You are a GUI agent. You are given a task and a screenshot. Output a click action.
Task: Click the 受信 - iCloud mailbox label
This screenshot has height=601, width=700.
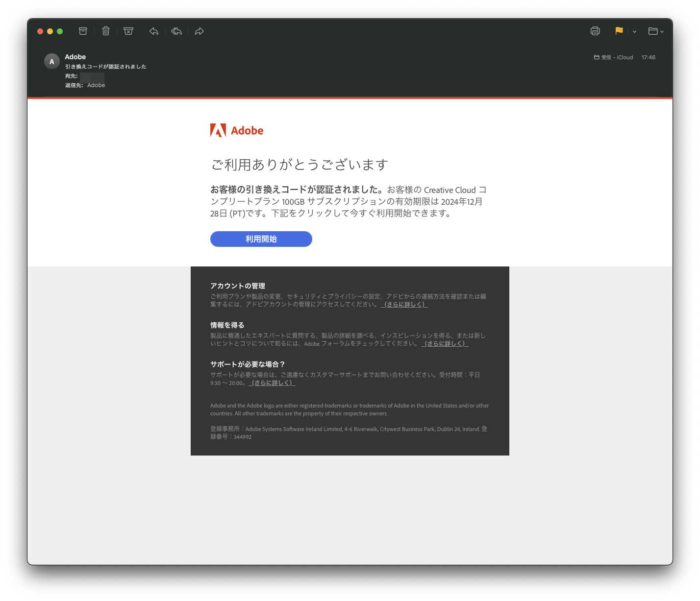[613, 57]
